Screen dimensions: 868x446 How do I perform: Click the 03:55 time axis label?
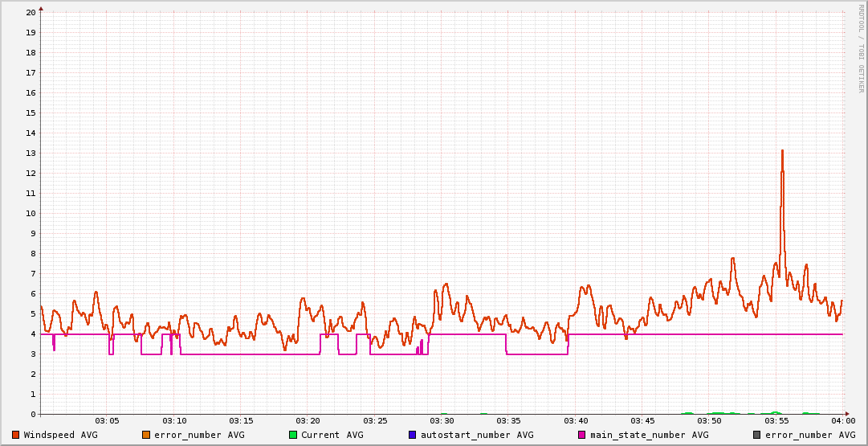[776, 421]
